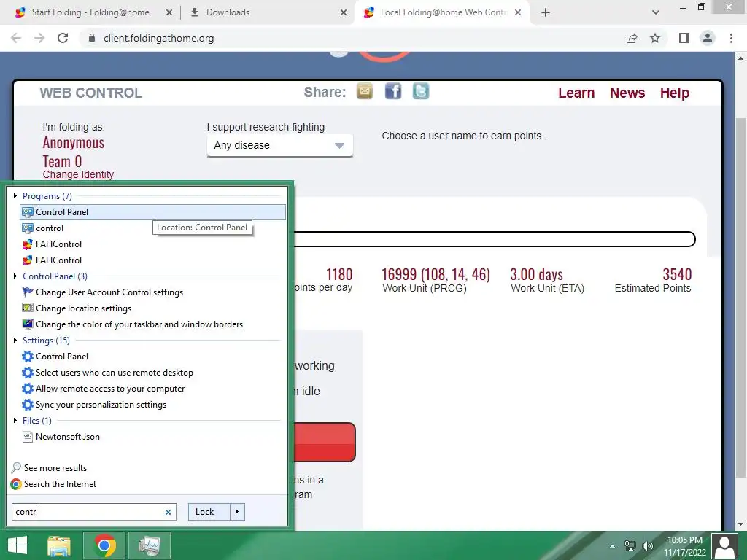The image size is (747, 560).
Task: Open a new browser tab
Action: (x=546, y=12)
